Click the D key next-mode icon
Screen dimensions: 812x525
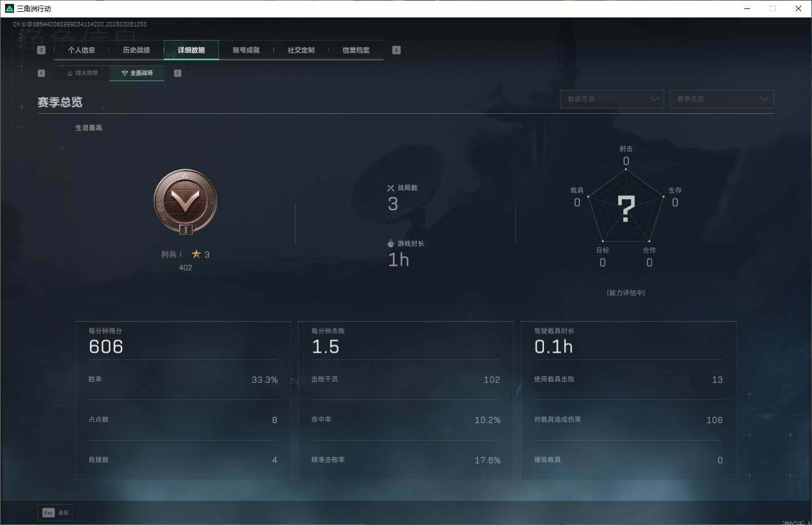click(177, 73)
